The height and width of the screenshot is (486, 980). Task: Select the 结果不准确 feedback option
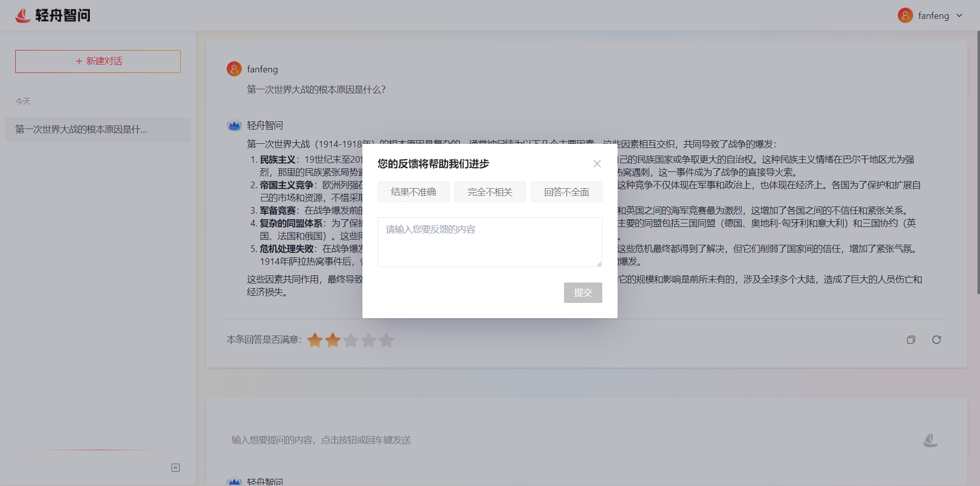pyautogui.click(x=413, y=192)
